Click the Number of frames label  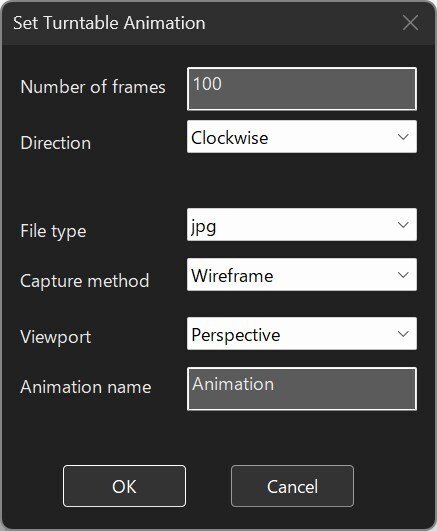(93, 87)
